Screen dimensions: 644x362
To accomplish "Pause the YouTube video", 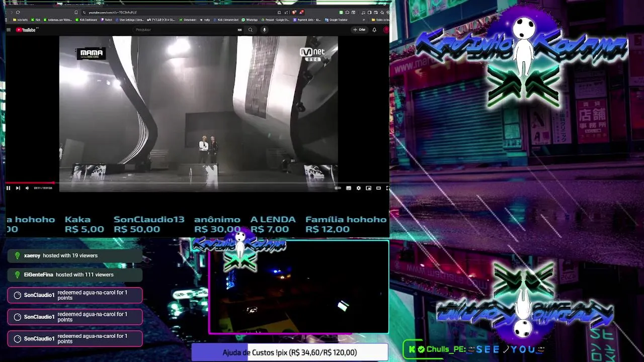I will (8, 188).
